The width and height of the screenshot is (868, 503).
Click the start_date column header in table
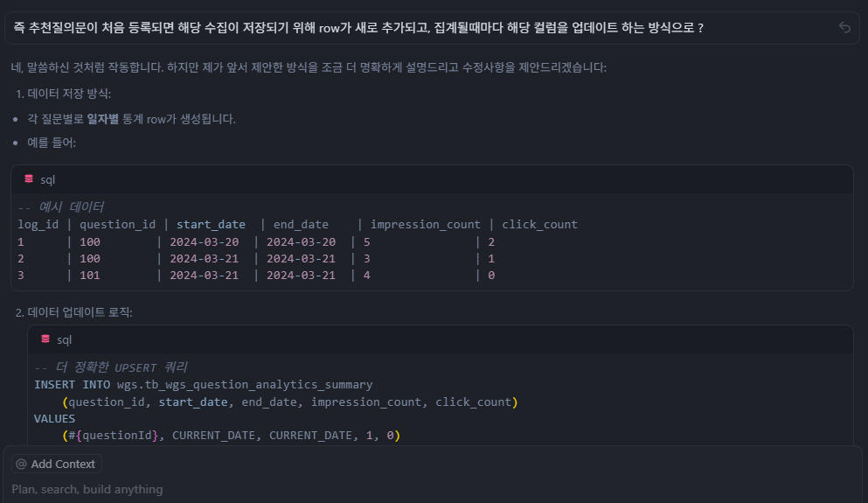tap(211, 225)
